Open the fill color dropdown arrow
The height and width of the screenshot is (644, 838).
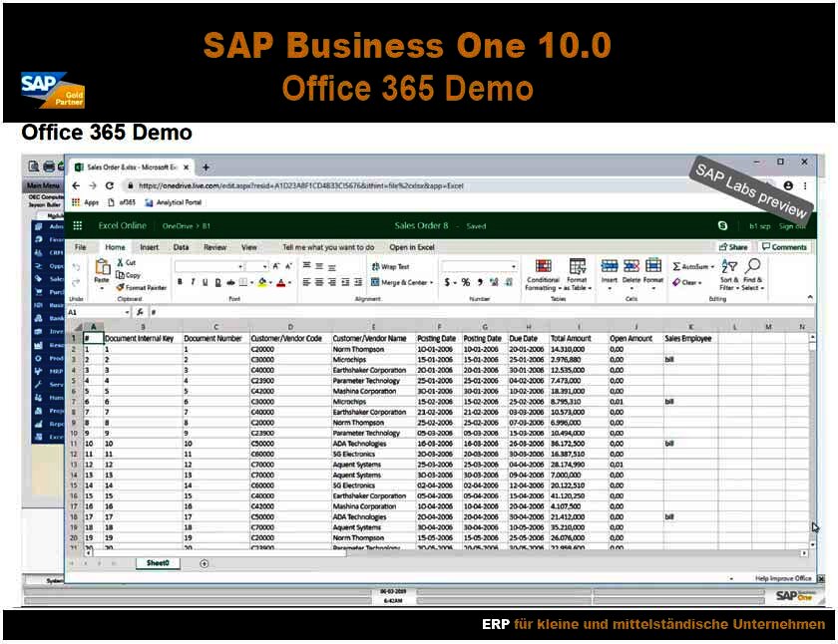pyautogui.click(x=269, y=282)
